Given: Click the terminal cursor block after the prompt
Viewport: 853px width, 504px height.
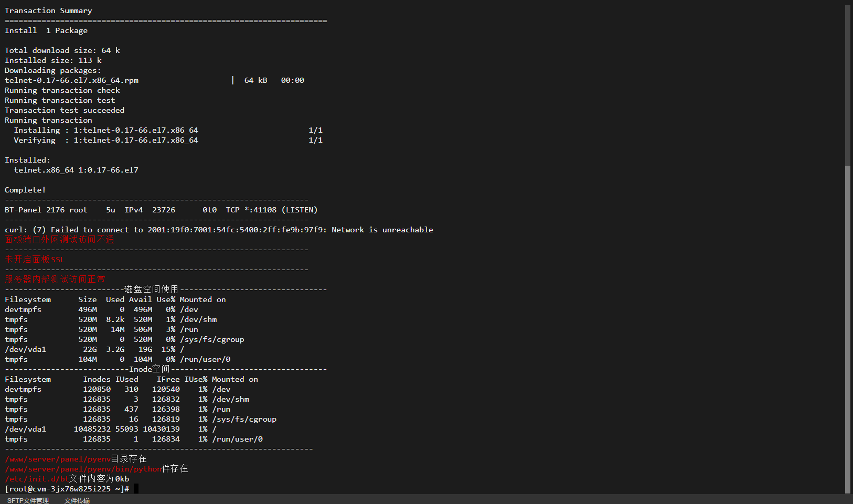Looking at the screenshot, I should tap(136, 489).
